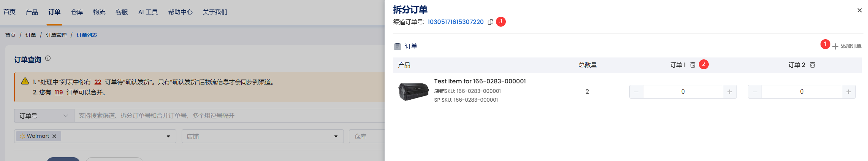Delete 订单 2 column trash icon
The image size is (868, 161).
coord(813,65)
